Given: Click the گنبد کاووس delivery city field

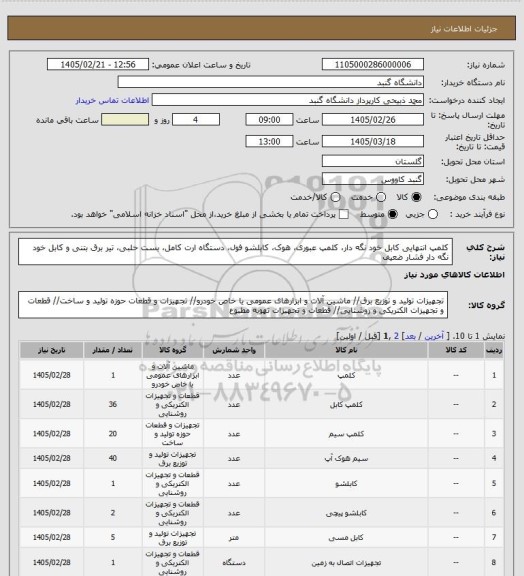Looking at the screenshot, I should (x=373, y=179).
